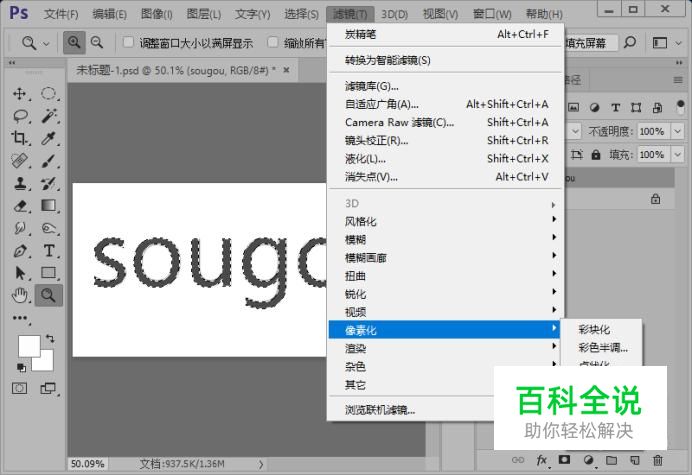
Task: Choose Zoom Out mode in options bar
Action: pyautogui.click(x=97, y=42)
